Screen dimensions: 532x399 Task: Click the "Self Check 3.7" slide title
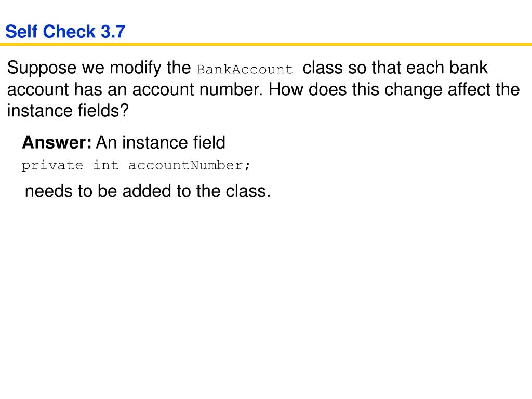pyautogui.click(x=65, y=32)
